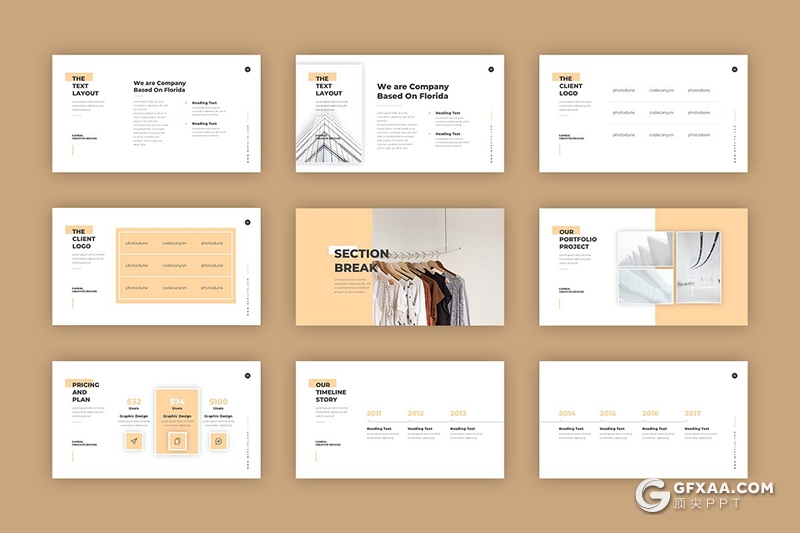Image resolution: width=800 pixels, height=533 pixels.
Task: Click the black circle badge on the building-photo slide
Action: pyautogui.click(x=491, y=69)
